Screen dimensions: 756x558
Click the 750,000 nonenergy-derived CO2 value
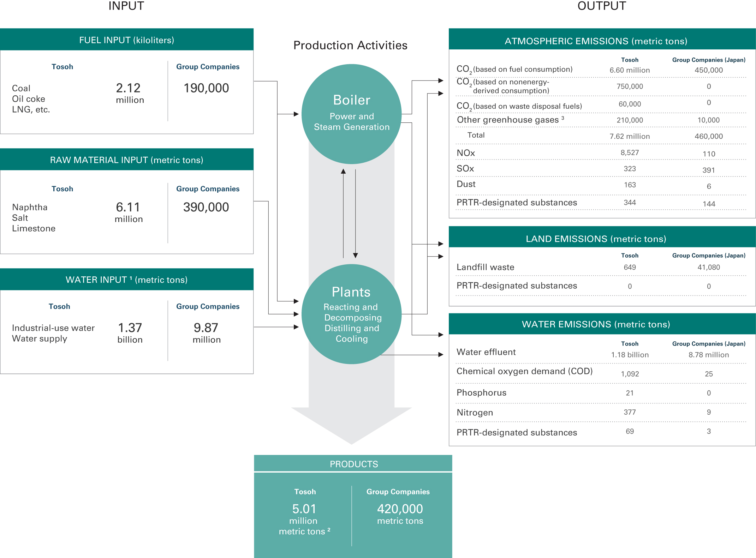[630, 86]
